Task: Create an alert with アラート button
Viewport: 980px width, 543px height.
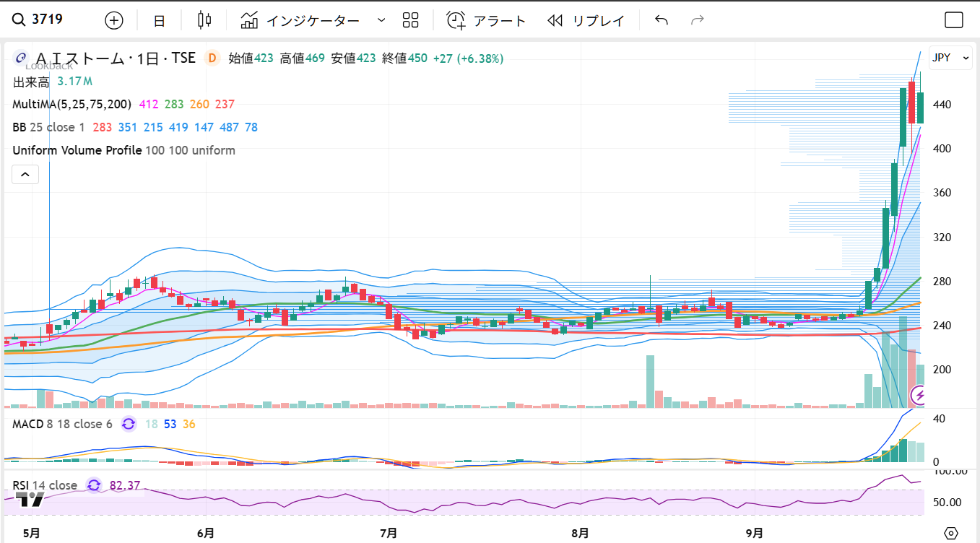Action: pos(486,20)
